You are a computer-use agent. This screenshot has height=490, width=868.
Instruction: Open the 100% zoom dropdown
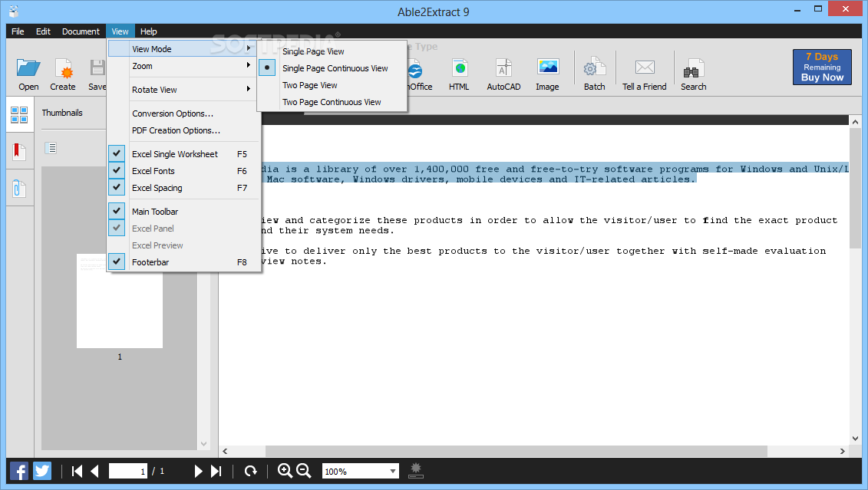(392, 471)
